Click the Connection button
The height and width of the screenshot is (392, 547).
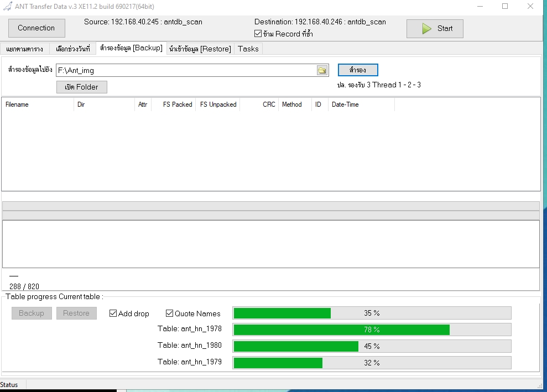pyautogui.click(x=37, y=28)
